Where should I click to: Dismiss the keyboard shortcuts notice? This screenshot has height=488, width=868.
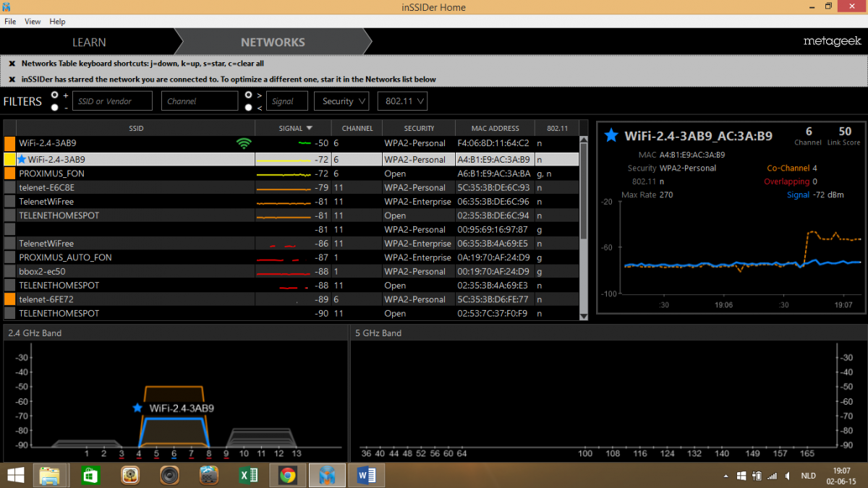coord(12,64)
